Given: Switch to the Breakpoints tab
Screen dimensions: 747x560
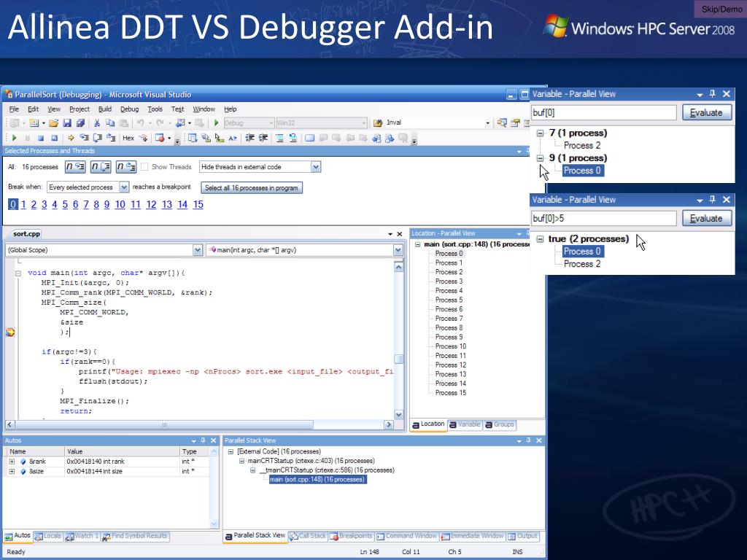Looking at the screenshot, I should [351, 536].
